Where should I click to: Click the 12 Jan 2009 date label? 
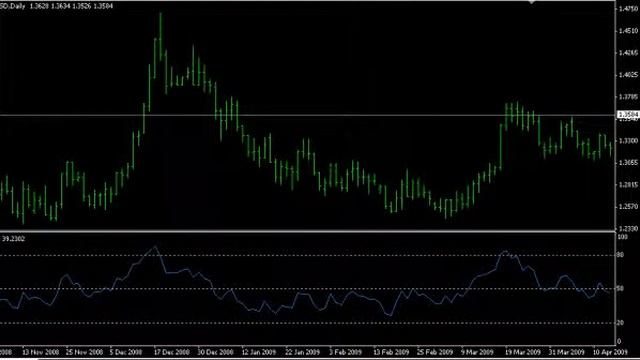(x=259, y=352)
